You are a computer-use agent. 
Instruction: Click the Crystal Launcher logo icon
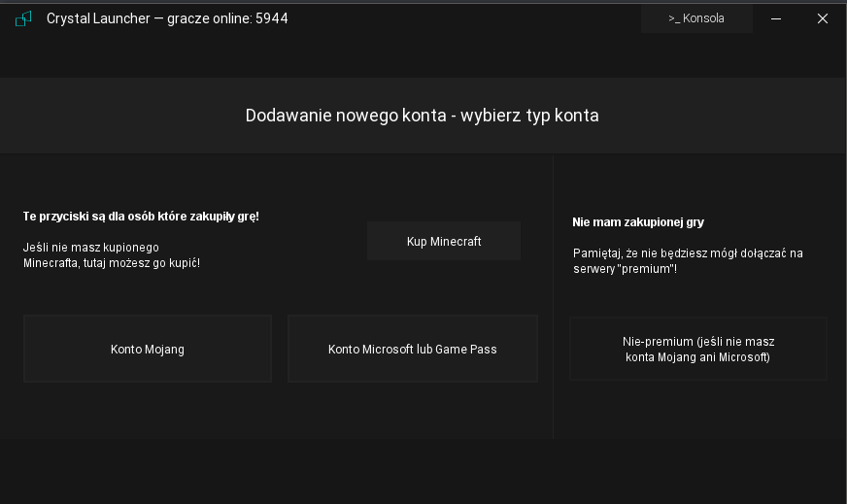[x=23, y=18]
